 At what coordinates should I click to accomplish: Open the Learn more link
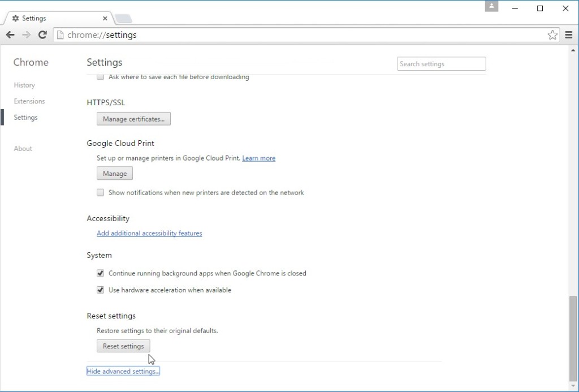259,158
